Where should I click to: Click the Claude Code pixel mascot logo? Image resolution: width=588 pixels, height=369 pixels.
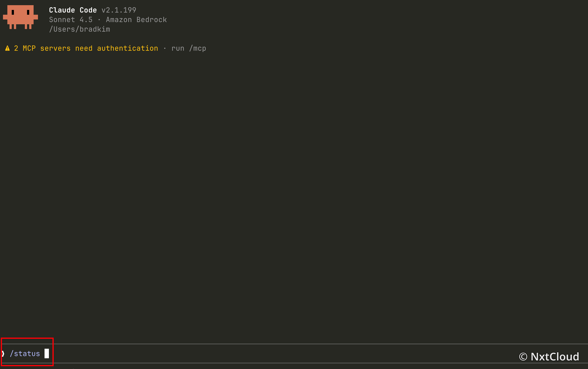20,17
